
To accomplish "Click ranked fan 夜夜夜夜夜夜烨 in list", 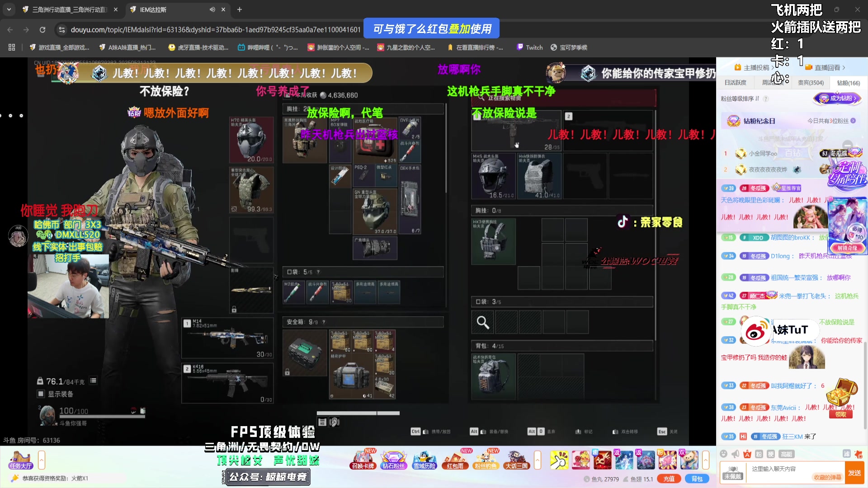I will [768, 170].
